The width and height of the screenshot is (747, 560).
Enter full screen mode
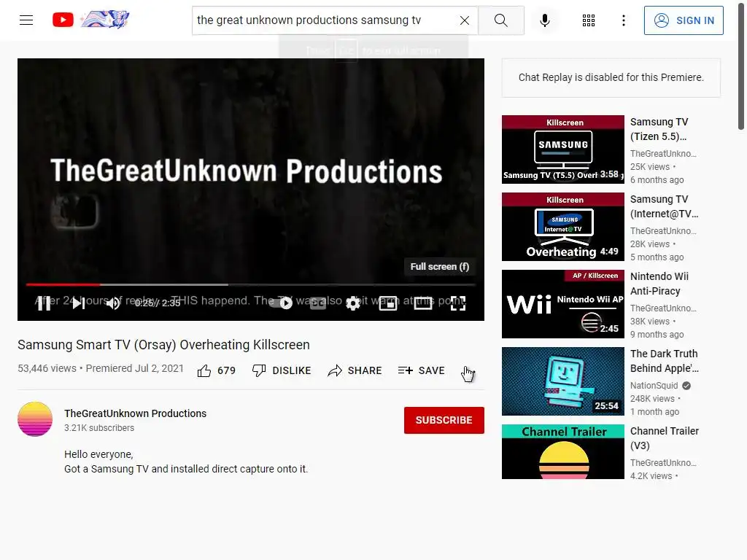coord(458,303)
